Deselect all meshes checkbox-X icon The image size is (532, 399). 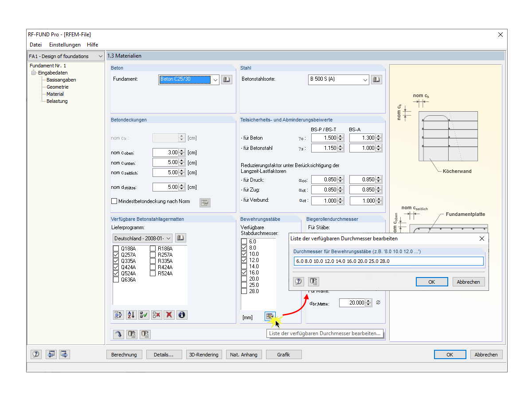[x=156, y=315]
